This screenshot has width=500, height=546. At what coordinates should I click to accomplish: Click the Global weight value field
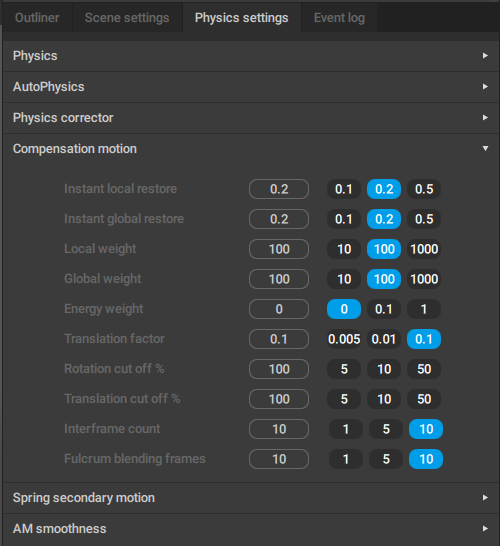pos(279,279)
